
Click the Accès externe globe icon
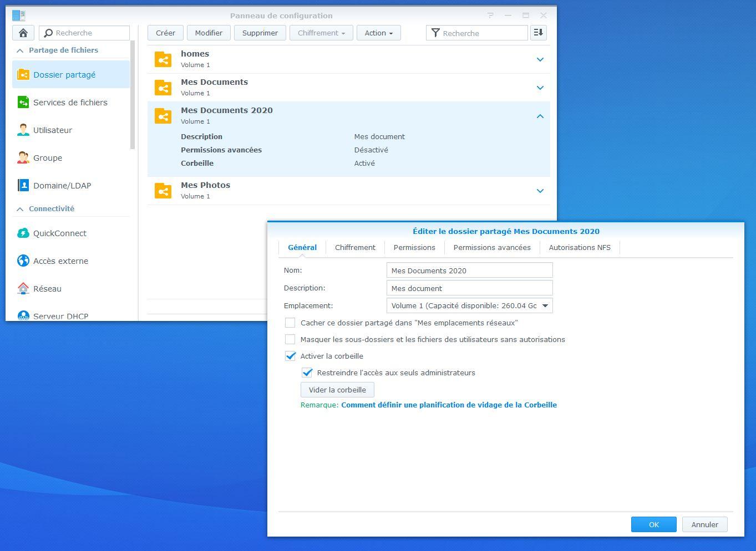(x=23, y=261)
